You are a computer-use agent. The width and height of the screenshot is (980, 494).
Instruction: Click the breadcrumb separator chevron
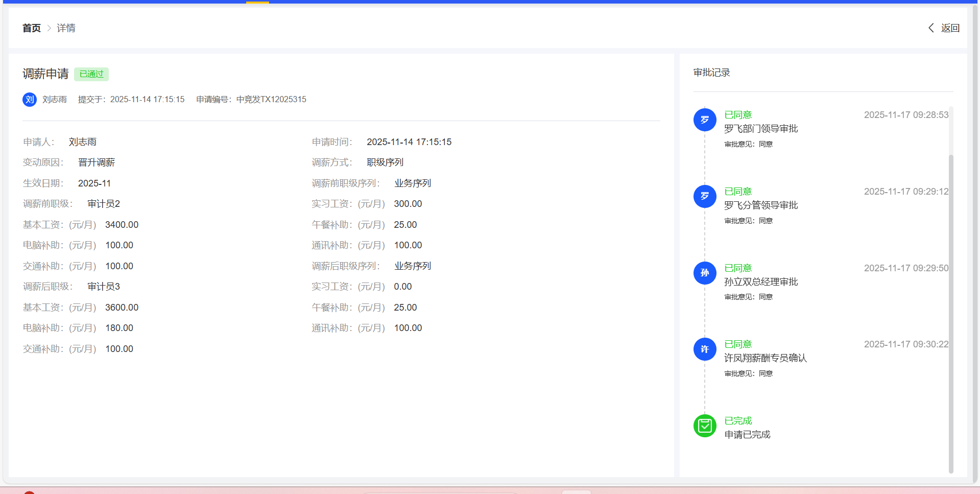point(49,28)
